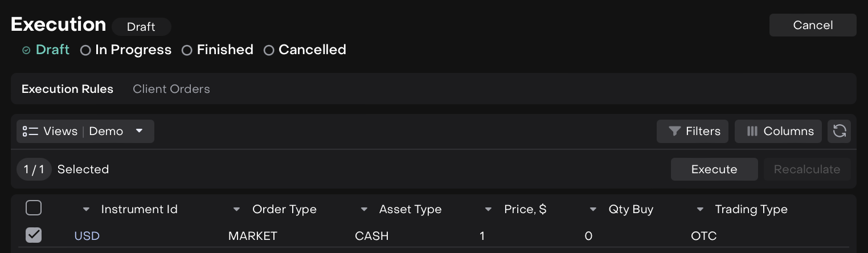Click sort arrow beside Asset Type
868x253 pixels.
click(364, 210)
